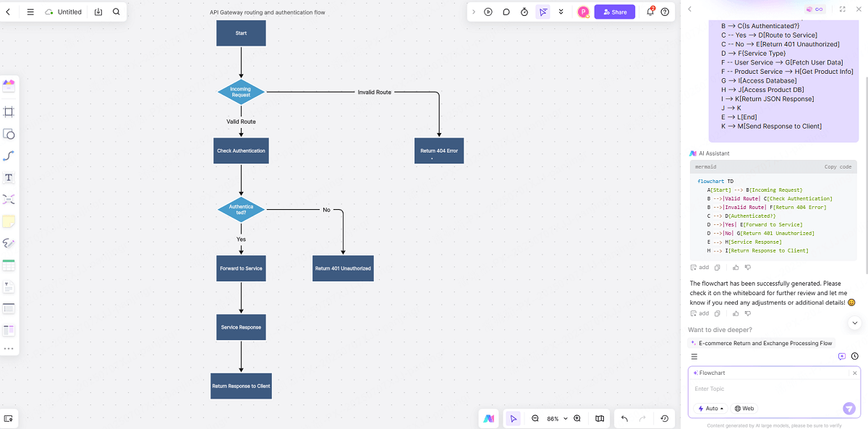This screenshot has height=429, width=868.
Task: Open the hamburger main menu
Action: click(x=30, y=12)
